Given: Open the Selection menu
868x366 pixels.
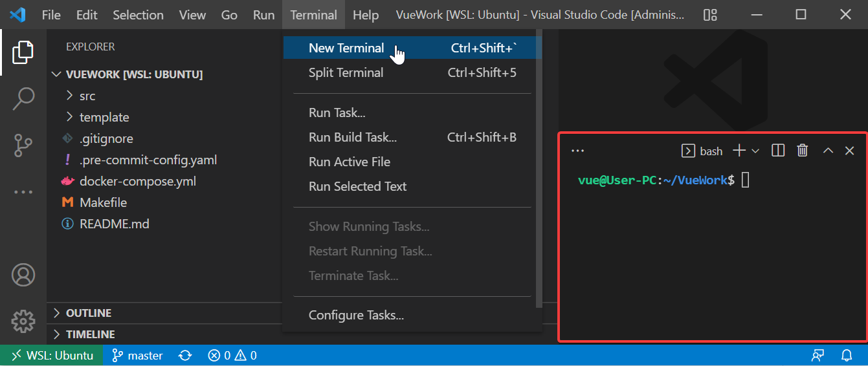Looking at the screenshot, I should (138, 14).
